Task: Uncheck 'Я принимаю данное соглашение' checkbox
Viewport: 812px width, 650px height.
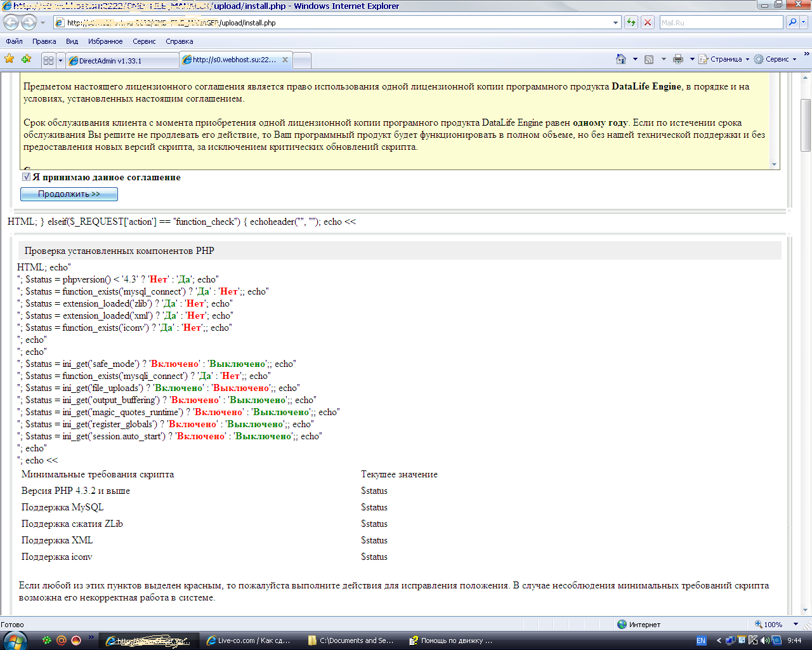Action: [x=27, y=177]
